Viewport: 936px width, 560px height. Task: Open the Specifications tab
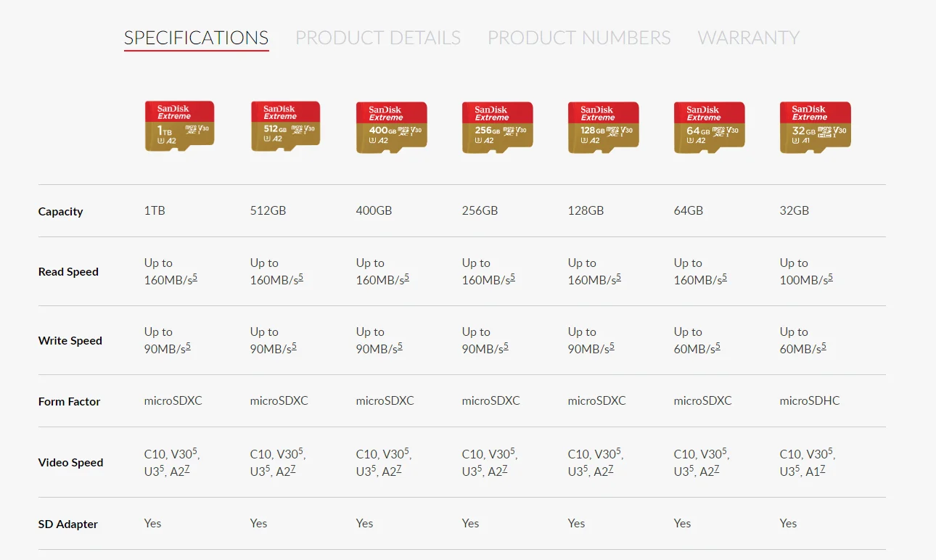(x=196, y=38)
